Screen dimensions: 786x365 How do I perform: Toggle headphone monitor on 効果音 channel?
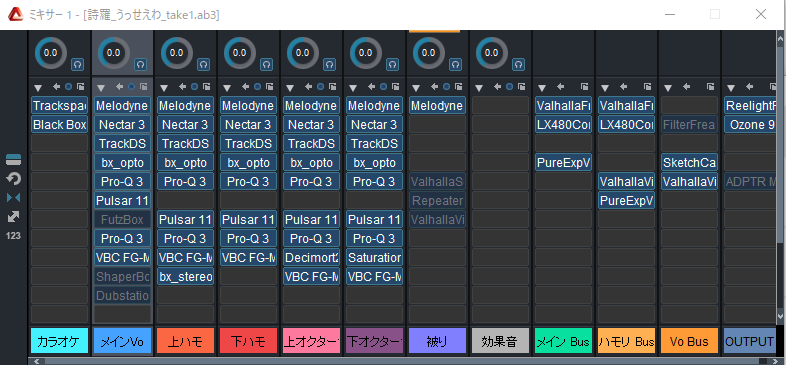tap(518, 64)
